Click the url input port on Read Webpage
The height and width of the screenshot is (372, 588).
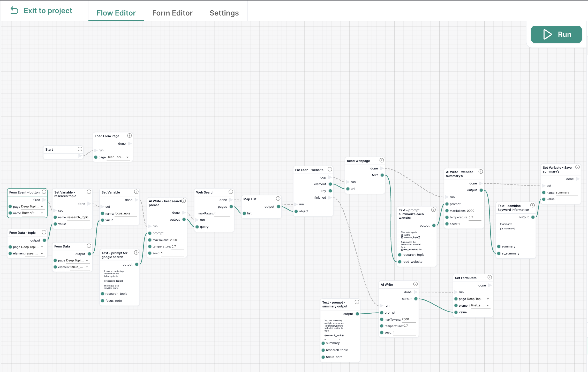tap(348, 189)
